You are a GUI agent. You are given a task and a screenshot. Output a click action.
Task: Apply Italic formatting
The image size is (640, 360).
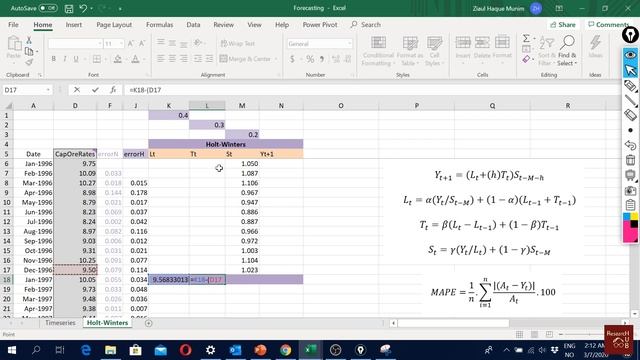(64, 59)
